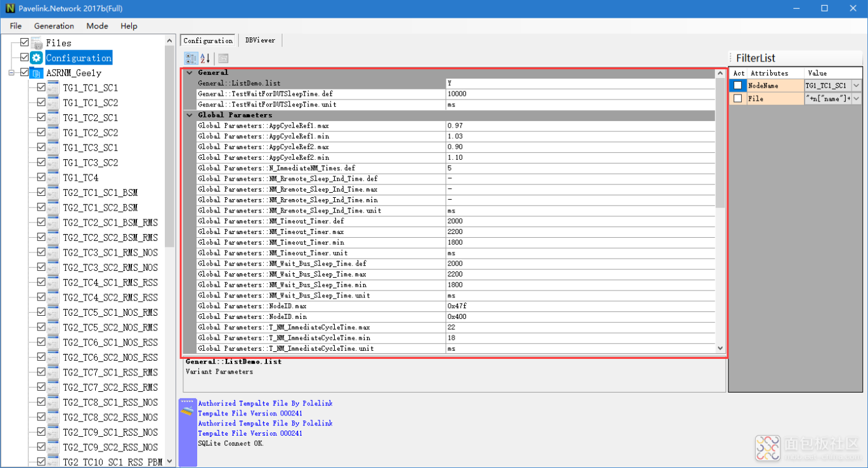Viewport: 868px width, 468px height.
Task: Open the File filter value dropdown
Action: [x=857, y=98]
